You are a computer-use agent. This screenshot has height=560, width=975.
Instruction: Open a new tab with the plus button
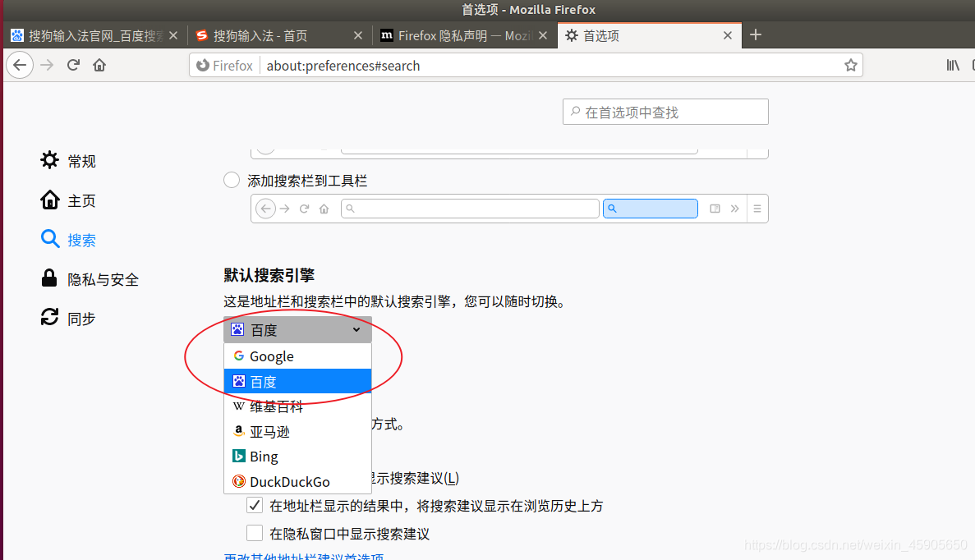(x=756, y=34)
